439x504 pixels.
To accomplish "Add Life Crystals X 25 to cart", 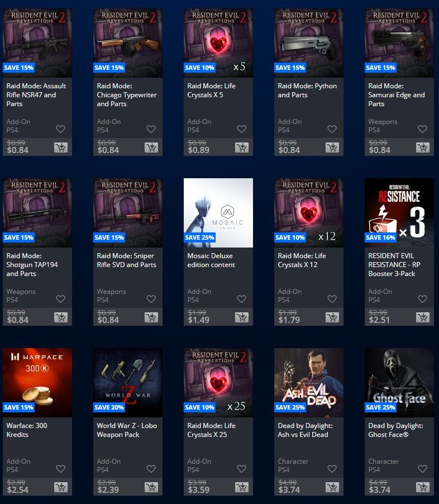I will (242, 487).
